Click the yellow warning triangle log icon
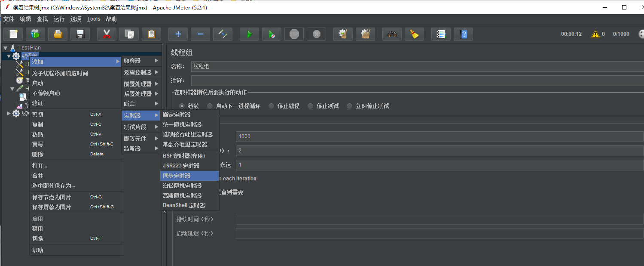 point(595,34)
